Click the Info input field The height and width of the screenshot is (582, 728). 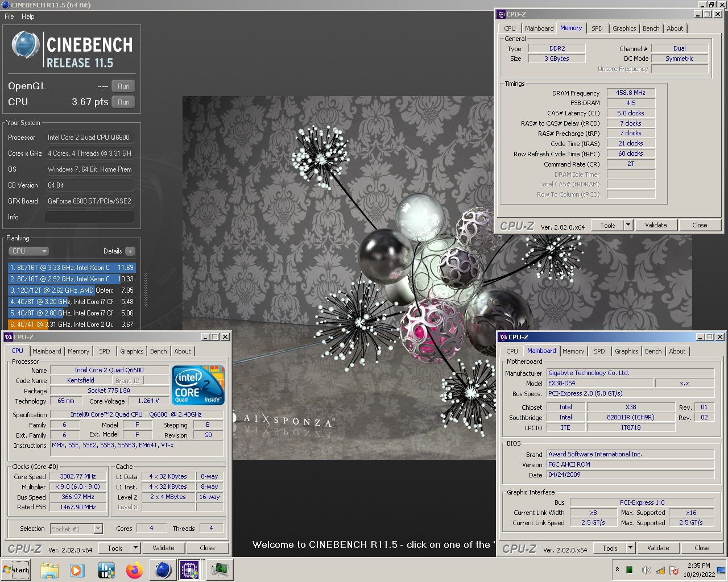[90, 217]
